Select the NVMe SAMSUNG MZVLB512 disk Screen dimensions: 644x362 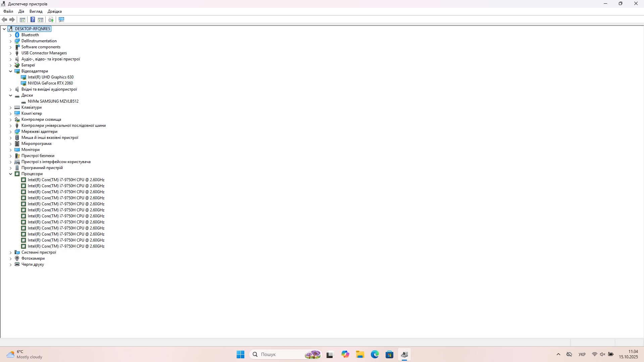[53, 101]
